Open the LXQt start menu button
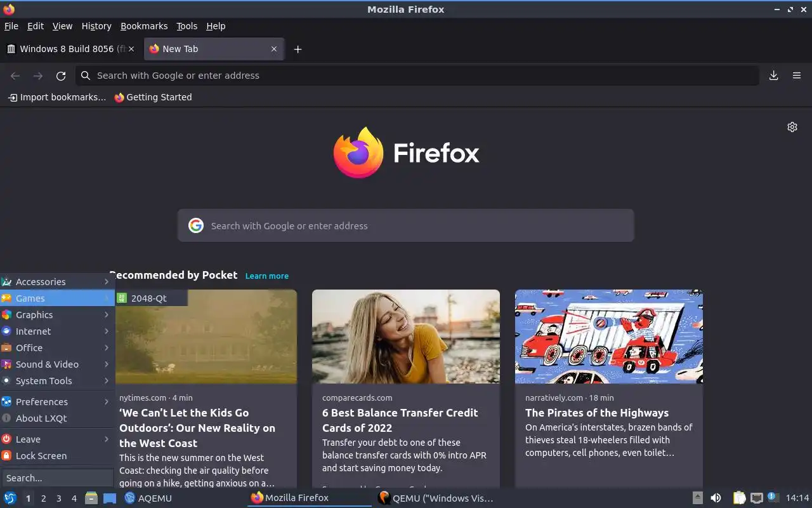The height and width of the screenshot is (508, 812). click(10, 498)
